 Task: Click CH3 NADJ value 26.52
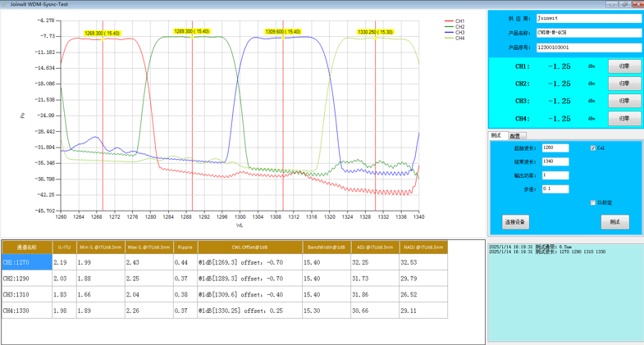point(423,294)
